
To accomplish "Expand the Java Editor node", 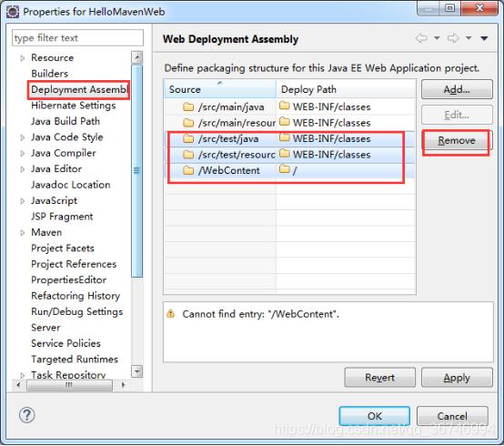I will click(22, 169).
